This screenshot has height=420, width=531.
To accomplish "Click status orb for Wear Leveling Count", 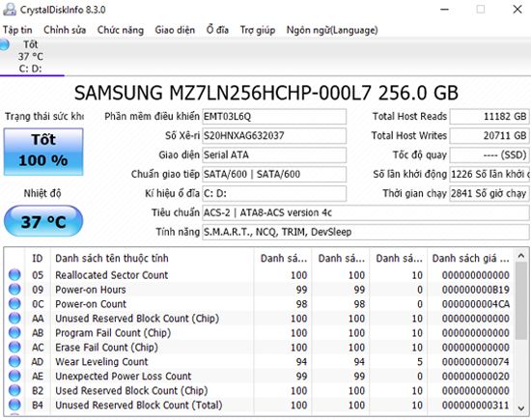I will 14,361.
